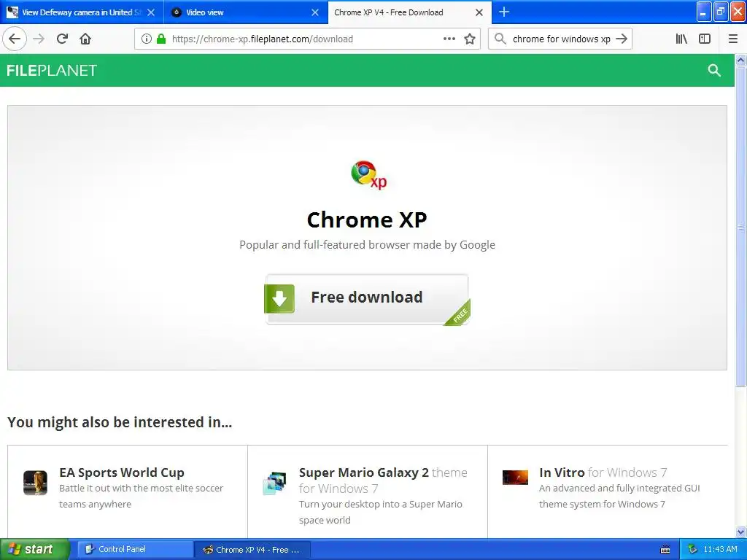This screenshot has height=560, width=747.
Task: Close the Video view tab
Action: [x=315, y=12]
